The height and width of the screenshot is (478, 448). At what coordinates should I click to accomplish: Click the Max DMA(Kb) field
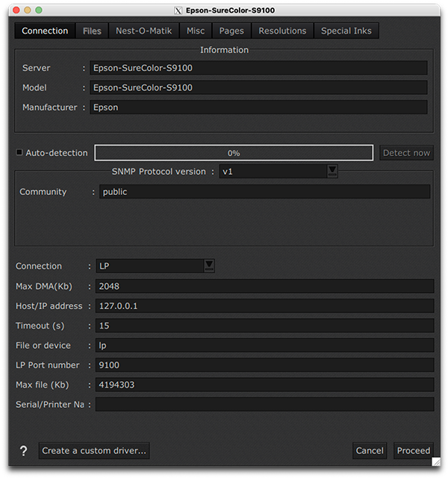[265, 286]
